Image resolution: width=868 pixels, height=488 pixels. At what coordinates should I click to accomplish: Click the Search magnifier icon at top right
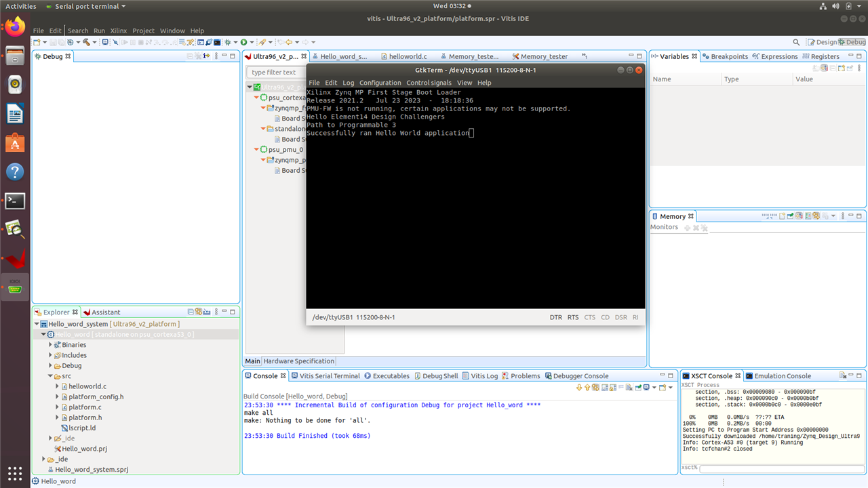(x=797, y=42)
